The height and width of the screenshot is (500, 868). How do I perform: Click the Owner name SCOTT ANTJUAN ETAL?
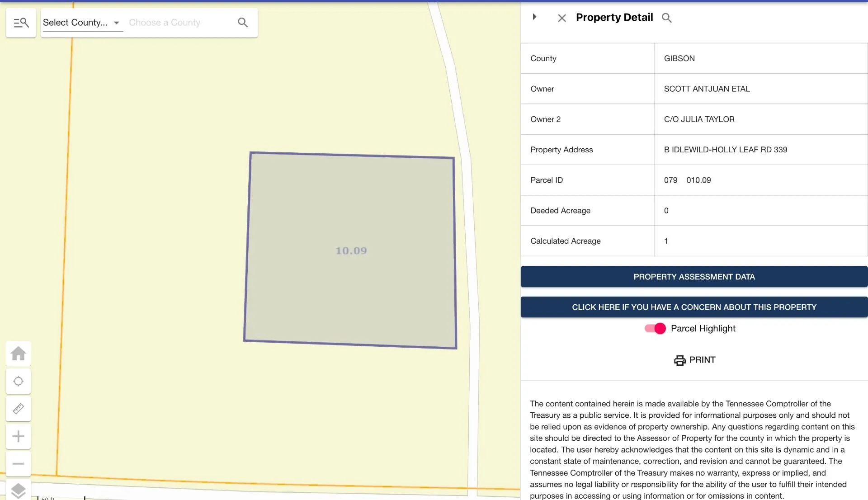(707, 89)
